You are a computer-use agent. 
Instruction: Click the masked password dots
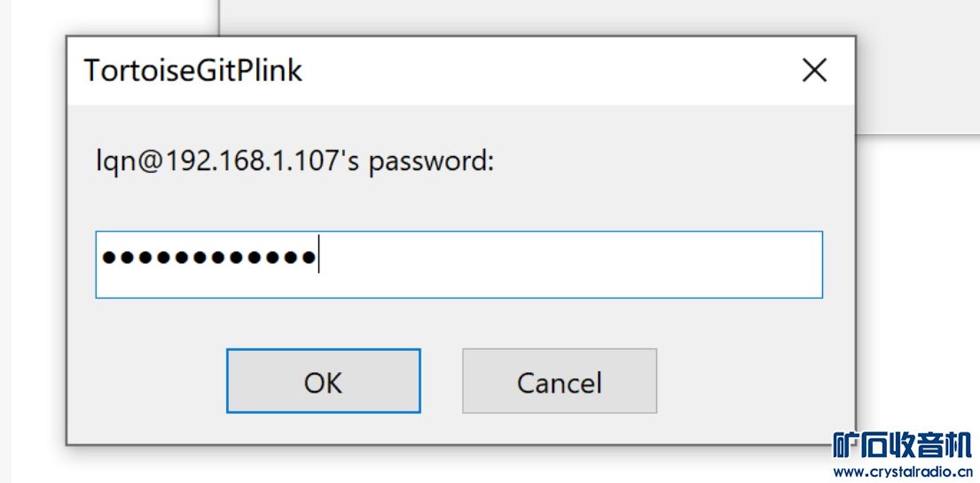point(208,259)
